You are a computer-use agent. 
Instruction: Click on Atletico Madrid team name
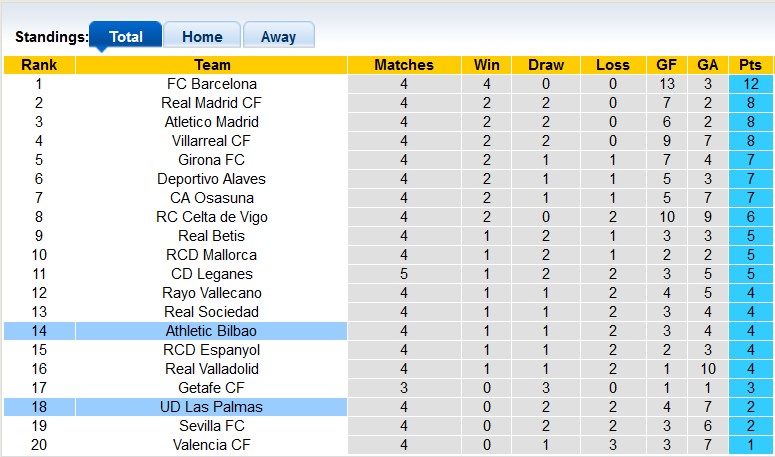click(212, 122)
